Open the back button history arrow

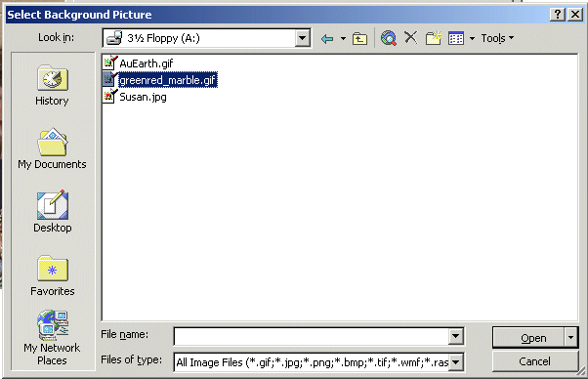click(x=343, y=39)
